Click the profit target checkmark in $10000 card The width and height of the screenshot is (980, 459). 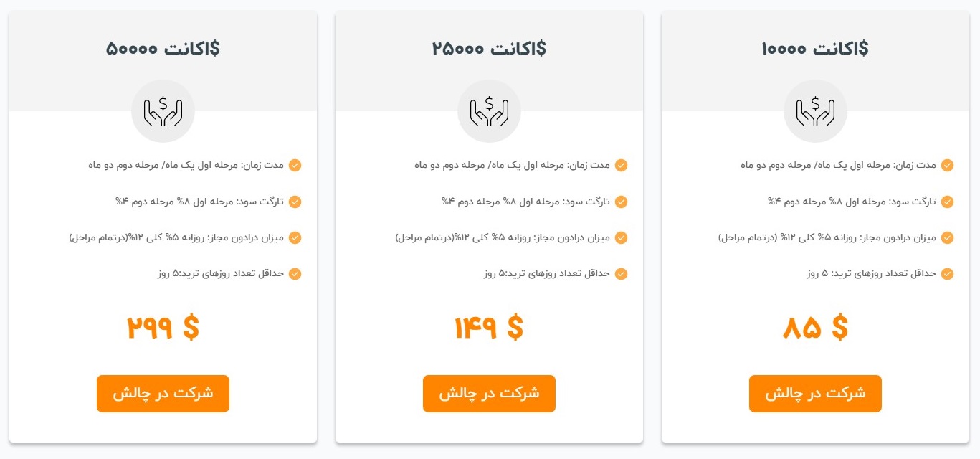tap(948, 202)
